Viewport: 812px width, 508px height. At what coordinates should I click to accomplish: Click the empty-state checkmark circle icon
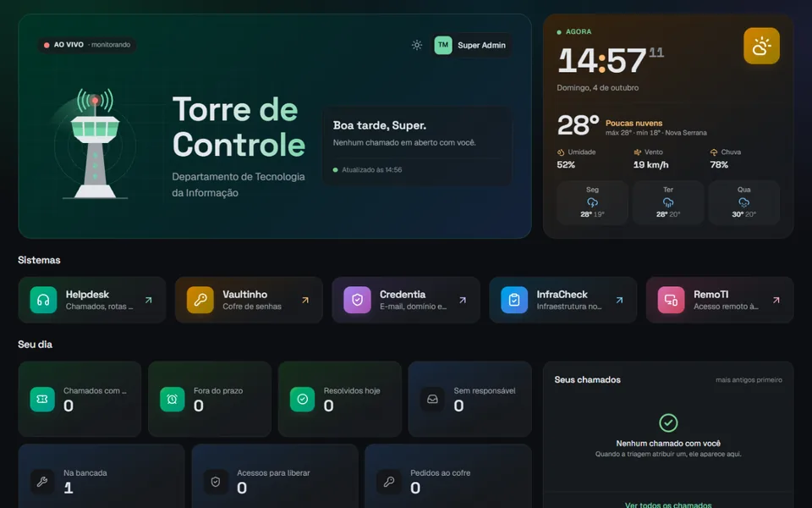(668, 423)
